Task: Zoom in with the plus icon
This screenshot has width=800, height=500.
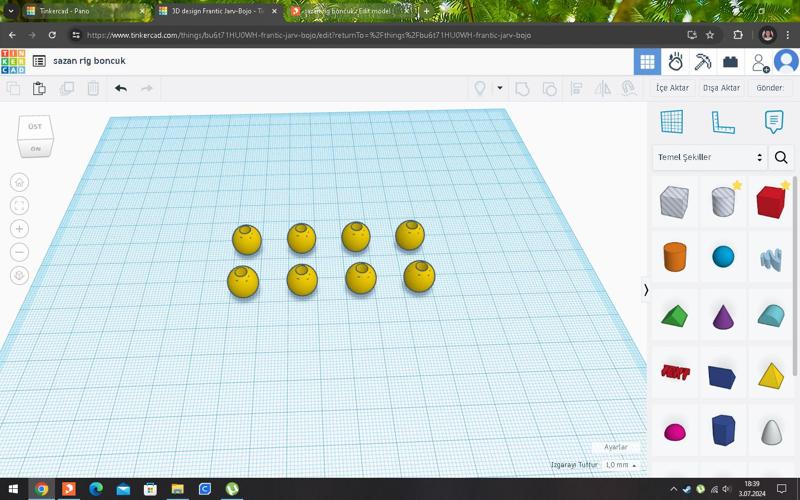Action: 19,229
